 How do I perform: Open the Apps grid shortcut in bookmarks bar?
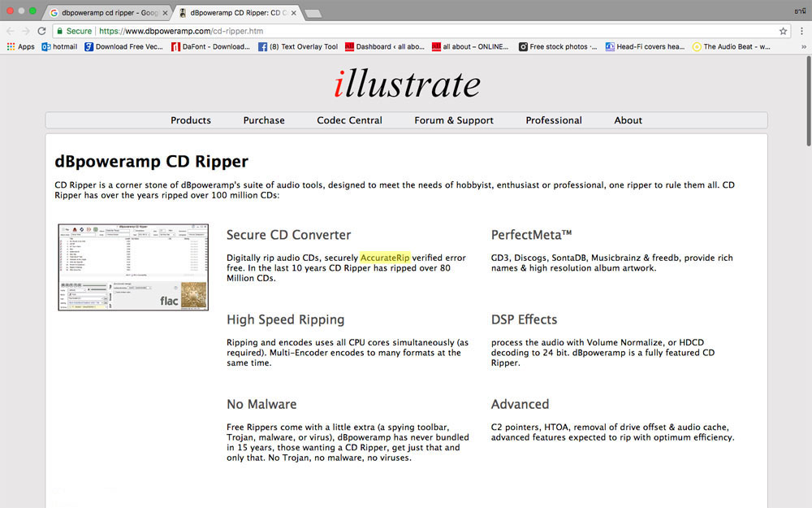(x=21, y=46)
